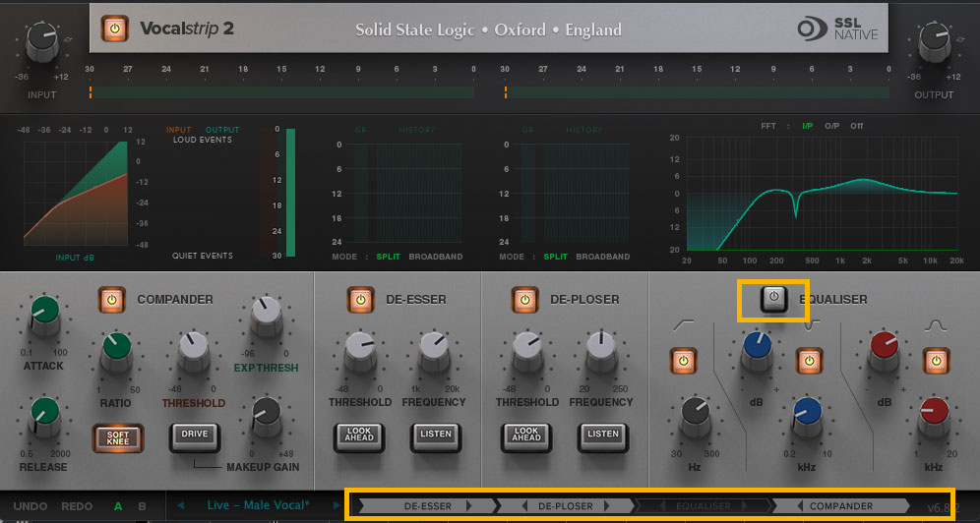
Task: Click the SSL Native logo
Action: [837, 29]
